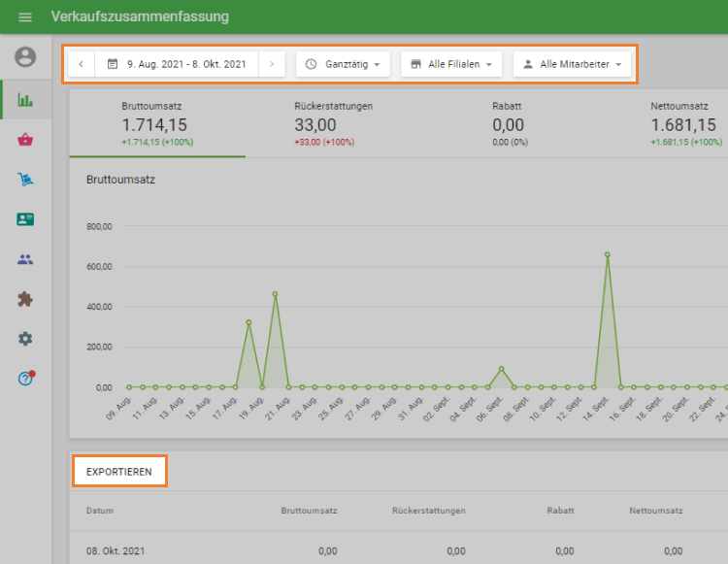Select the bar chart reports icon
Screen dimensions: 728x564
[x=25, y=99]
